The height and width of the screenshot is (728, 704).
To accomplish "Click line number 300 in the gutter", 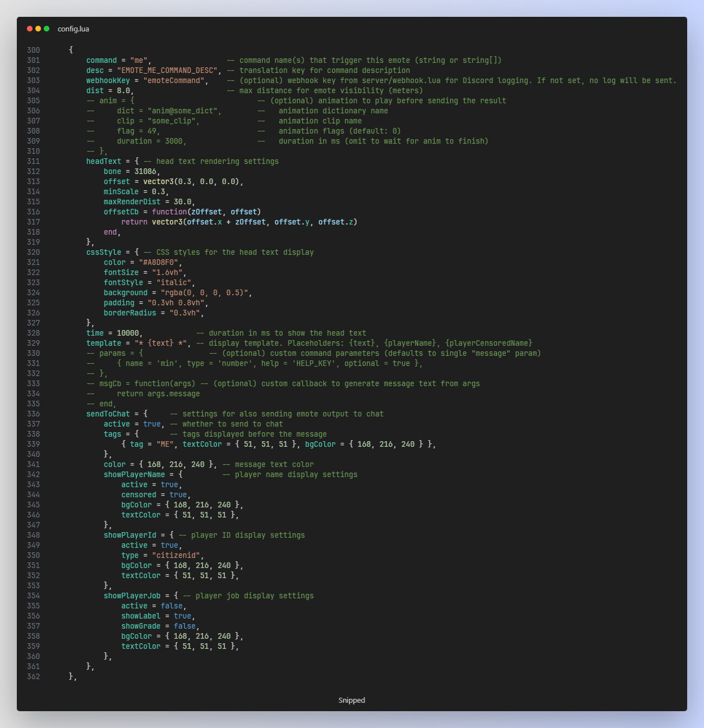I will [x=33, y=49].
